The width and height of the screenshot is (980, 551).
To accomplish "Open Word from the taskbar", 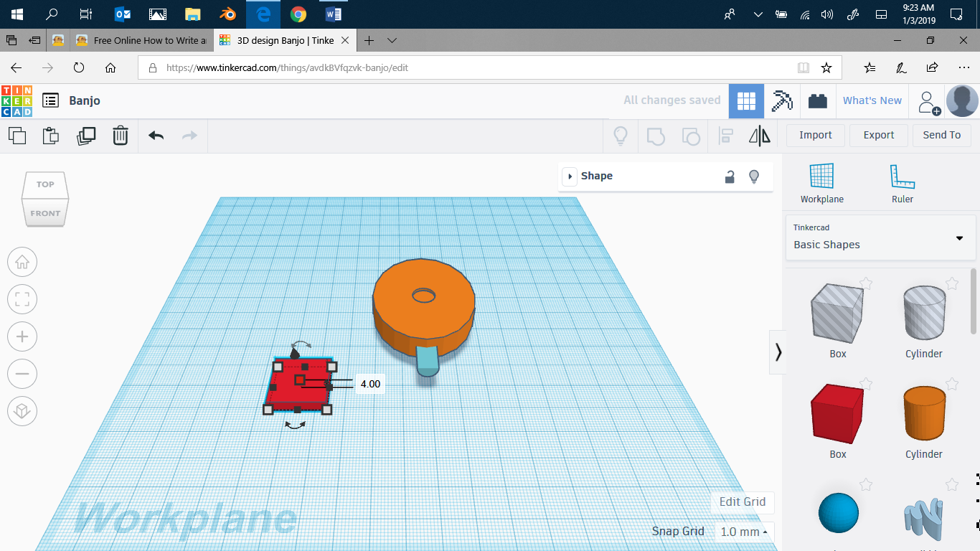I will (334, 14).
